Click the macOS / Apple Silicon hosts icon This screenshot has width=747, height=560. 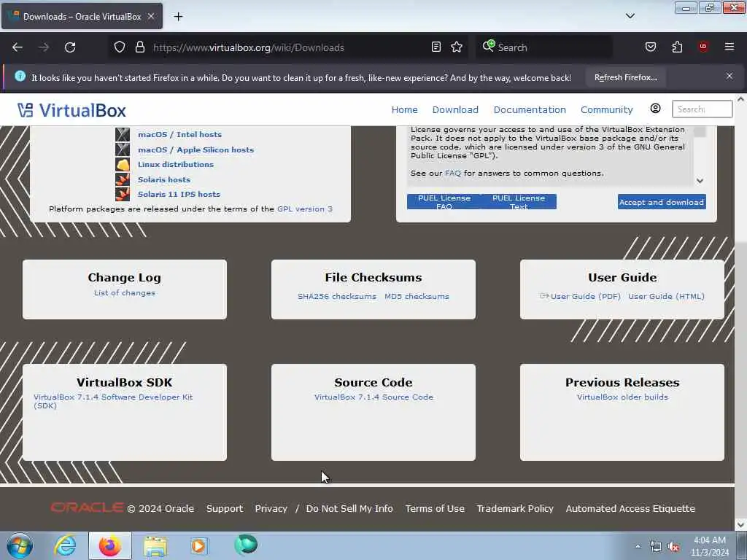click(123, 149)
